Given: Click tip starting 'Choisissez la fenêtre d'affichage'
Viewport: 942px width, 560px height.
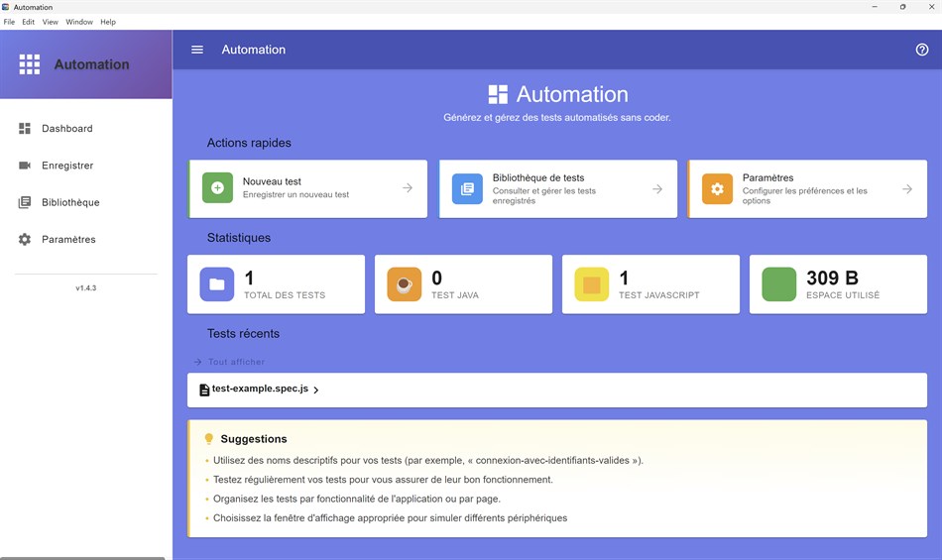Looking at the screenshot, I should pos(390,518).
